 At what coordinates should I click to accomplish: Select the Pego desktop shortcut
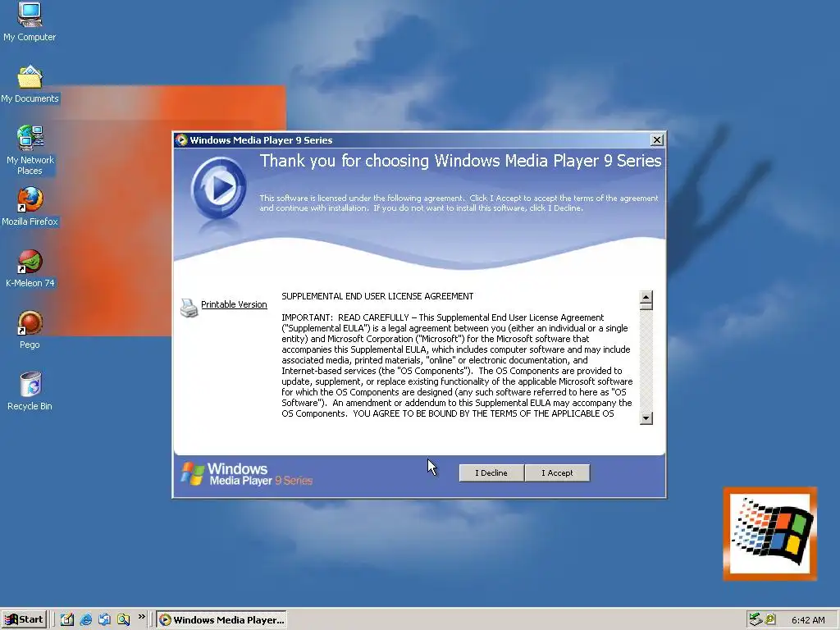(30, 330)
